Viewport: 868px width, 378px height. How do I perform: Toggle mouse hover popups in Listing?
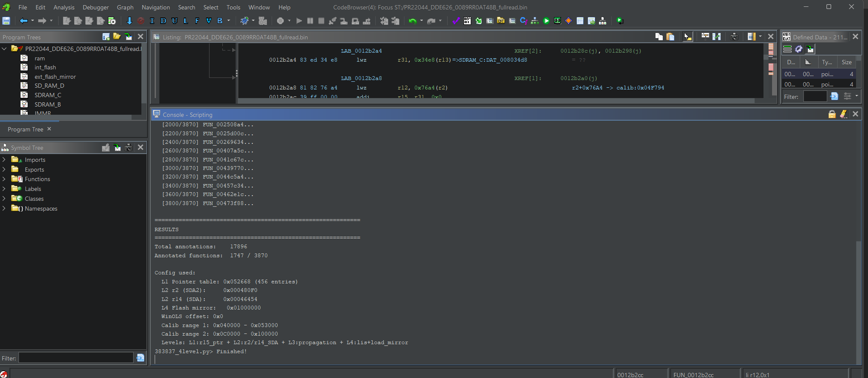pyautogui.click(x=687, y=37)
